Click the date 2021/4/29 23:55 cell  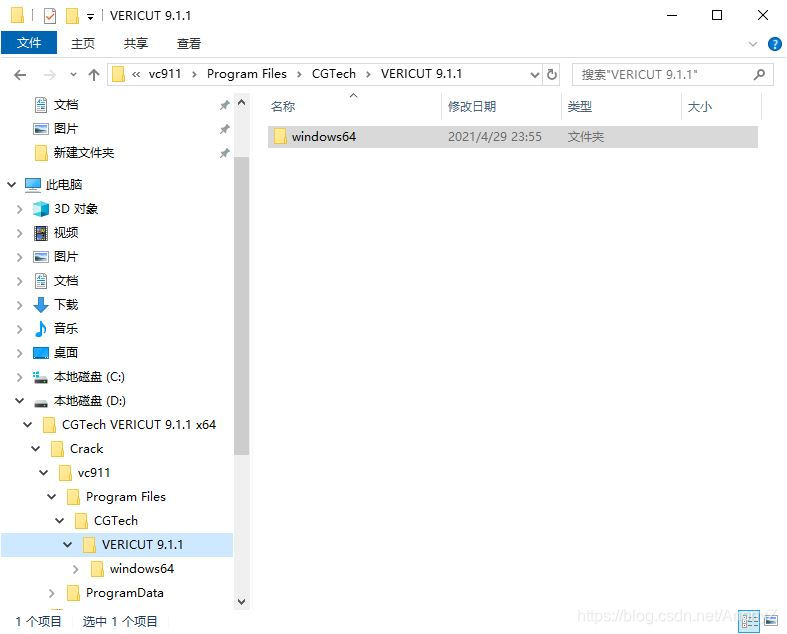(x=494, y=137)
